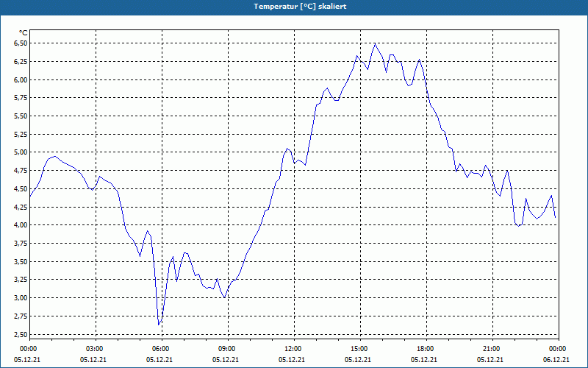Click the 3,75 y-axis value label

[x=21, y=244]
